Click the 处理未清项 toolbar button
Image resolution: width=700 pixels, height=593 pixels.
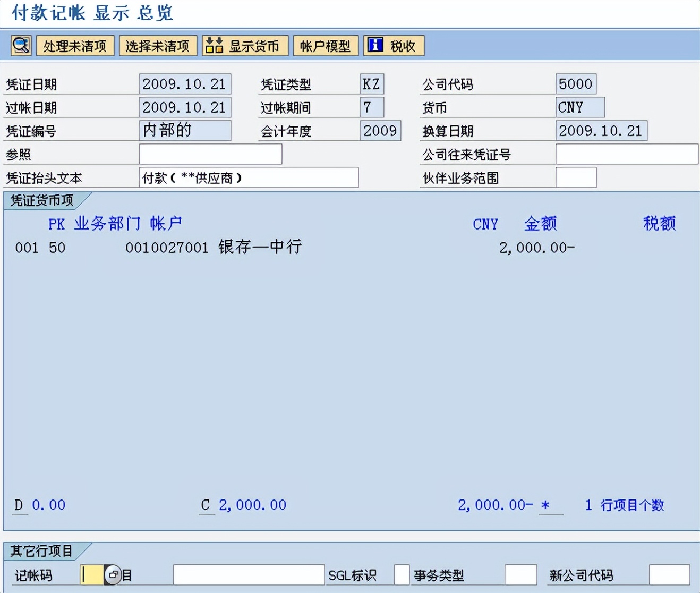coord(75,45)
